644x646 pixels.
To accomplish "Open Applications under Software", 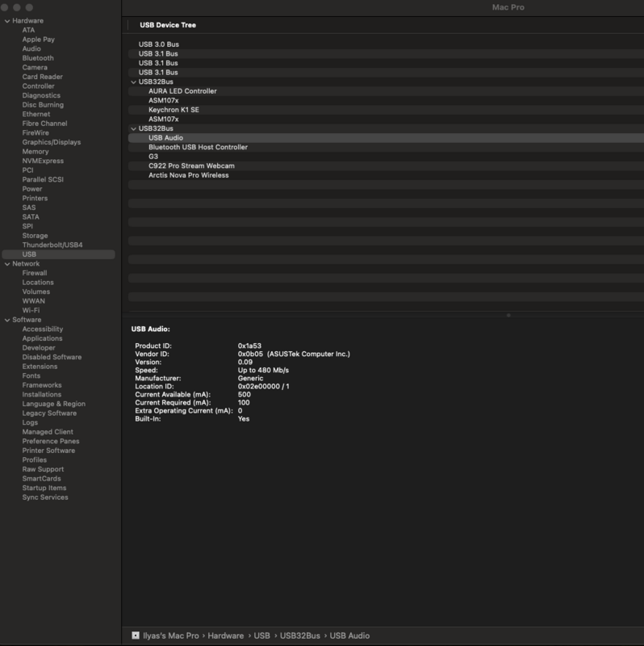I will click(x=42, y=338).
